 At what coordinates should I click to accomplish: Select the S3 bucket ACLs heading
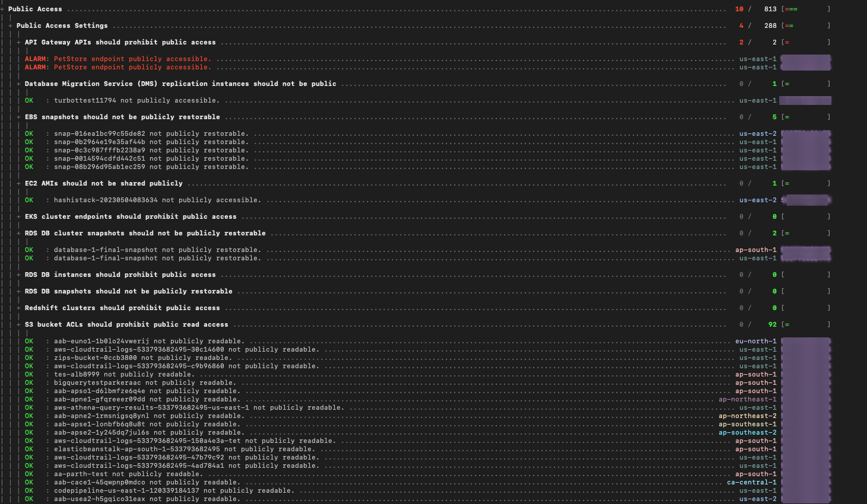coord(126,324)
